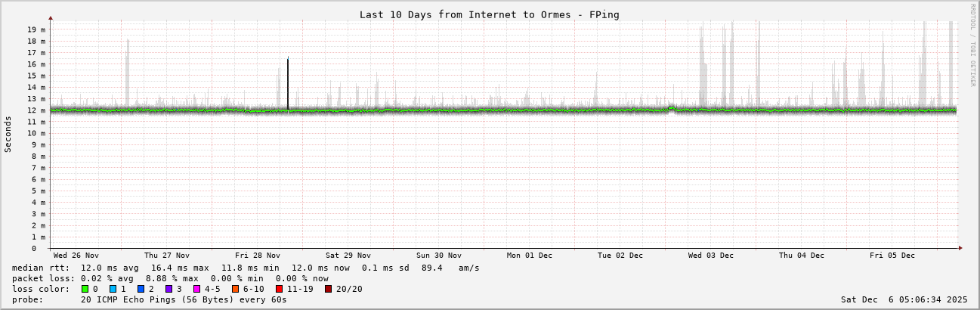This screenshot has width=980, height=310.
Task: Click the timestamp Sat Dec 6 05:06:34 2025
Action: pyautogui.click(x=904, y=299)
